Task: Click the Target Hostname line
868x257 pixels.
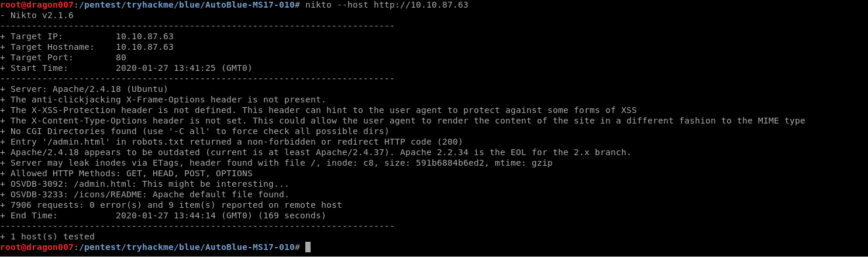Action: pos(87,47)
